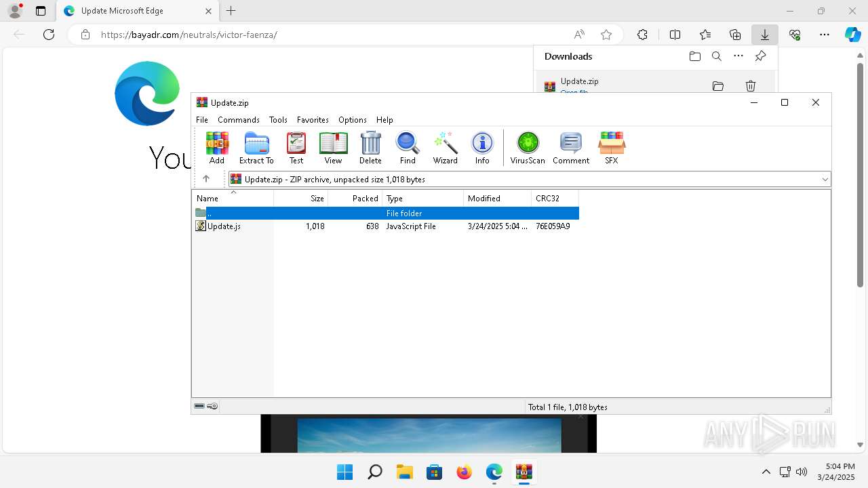Sort by the Type column header
Viewport: 868px width, 488px height.
tap(423, 198)
